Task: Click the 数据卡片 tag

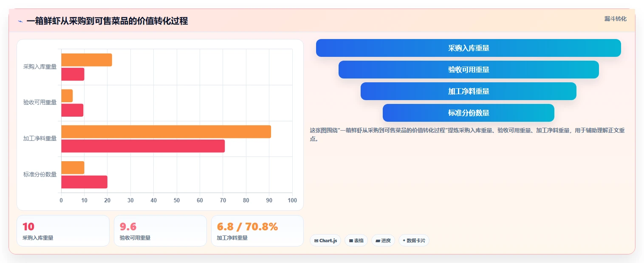Action: (x=414, y=241)
